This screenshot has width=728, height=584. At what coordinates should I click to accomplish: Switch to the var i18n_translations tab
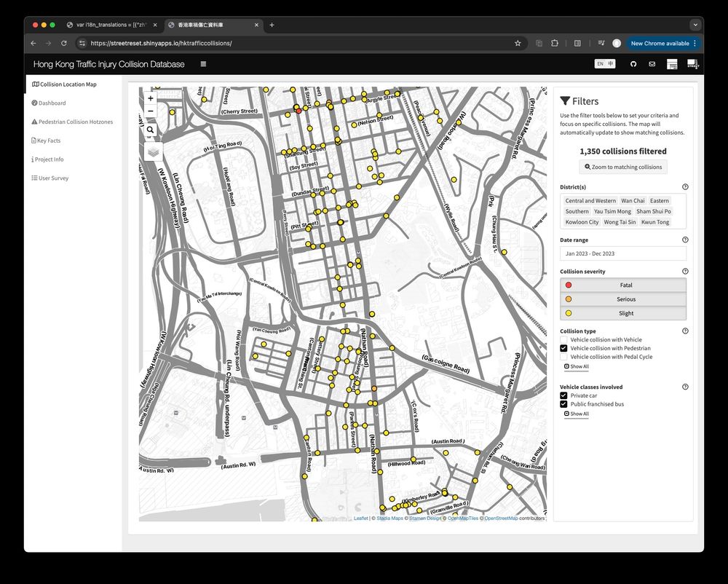[111, 25]
